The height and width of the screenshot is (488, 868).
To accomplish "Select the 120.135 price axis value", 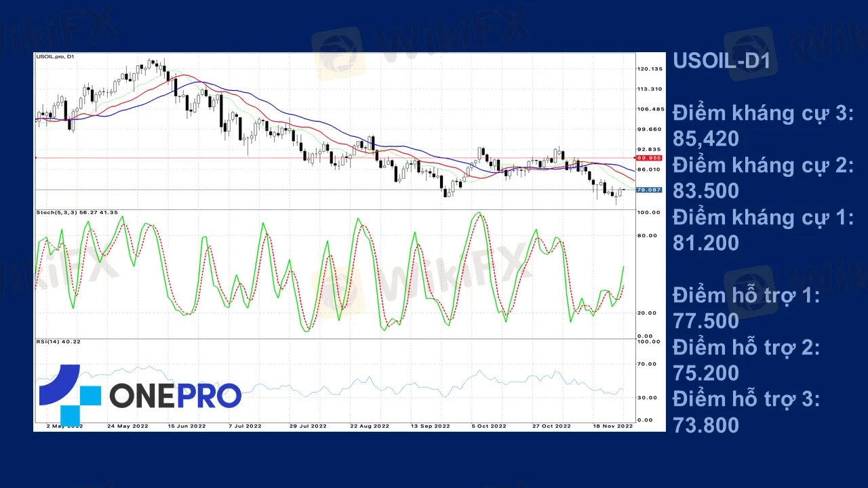I will point(649,68).
